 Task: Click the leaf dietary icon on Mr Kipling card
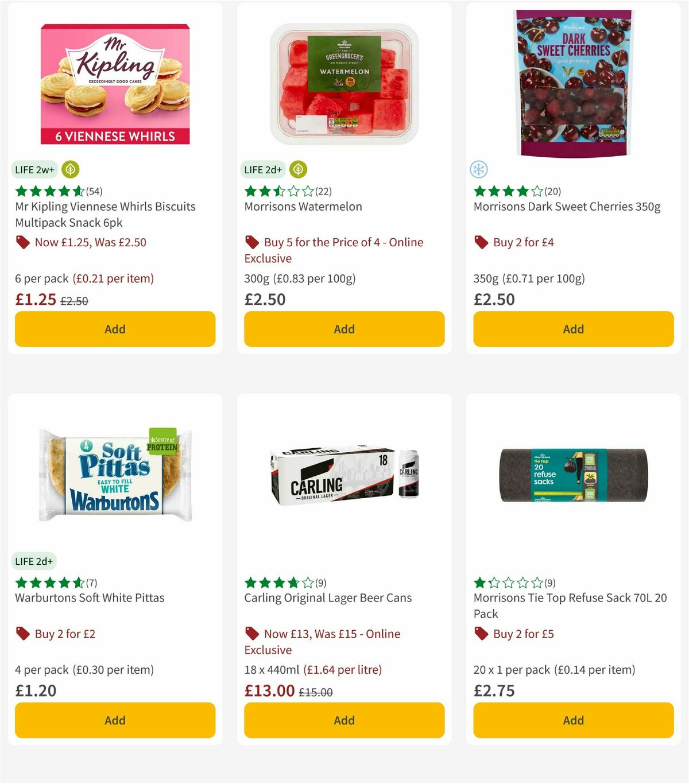[x=69, y=169]
